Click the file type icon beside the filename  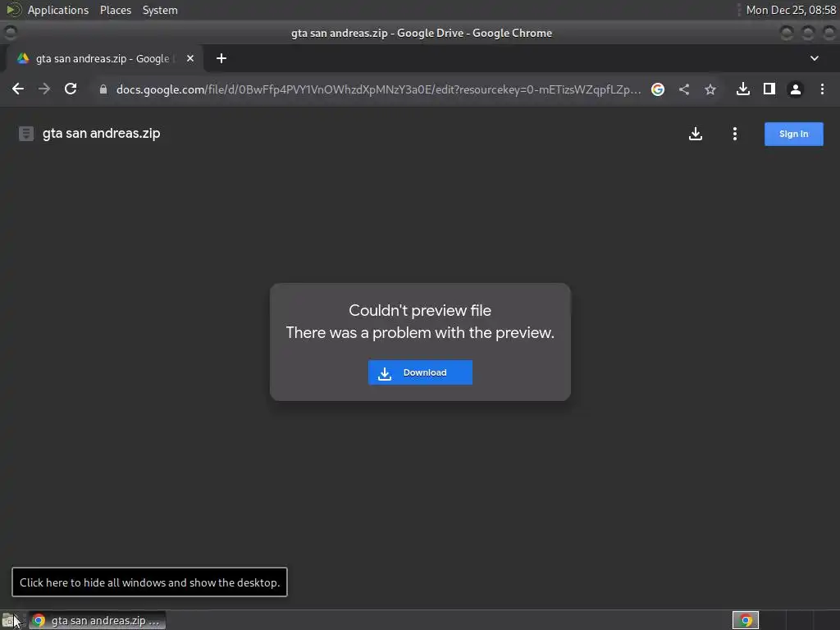point(26,134)
